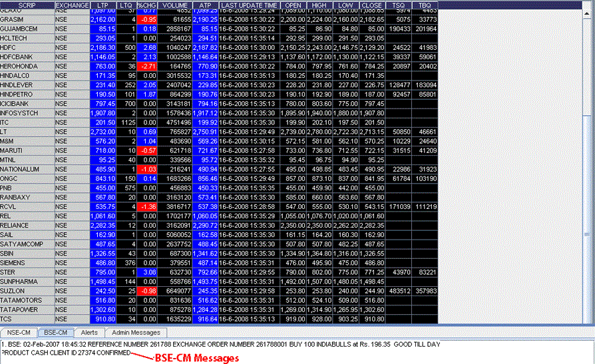Sort by the %CHG column header
The height and width of the screenshot is (364, 595).
pyautogui.click(x=146, y=5)
